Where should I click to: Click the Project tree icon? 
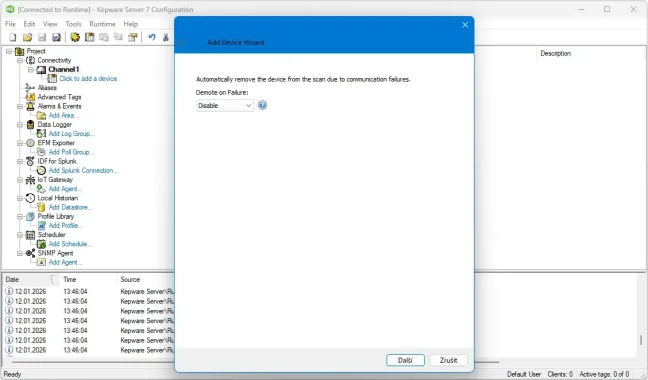pos(19,51)
